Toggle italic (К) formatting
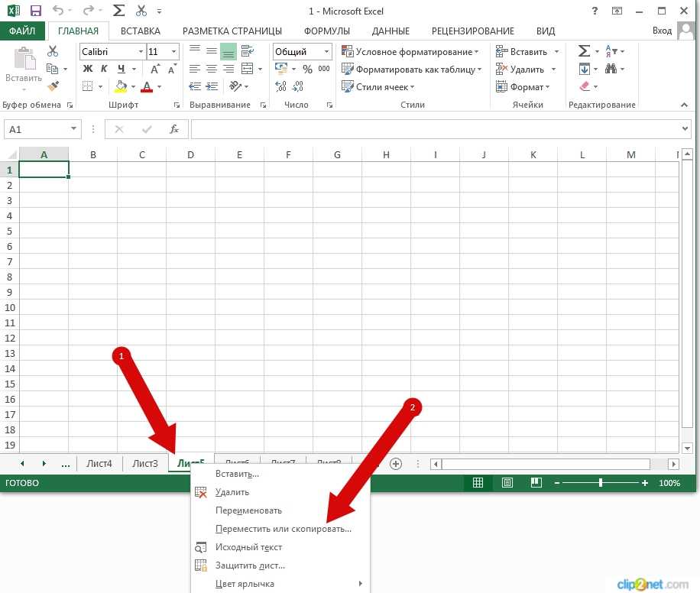This screenshot has height=593, width=700. 104,69
